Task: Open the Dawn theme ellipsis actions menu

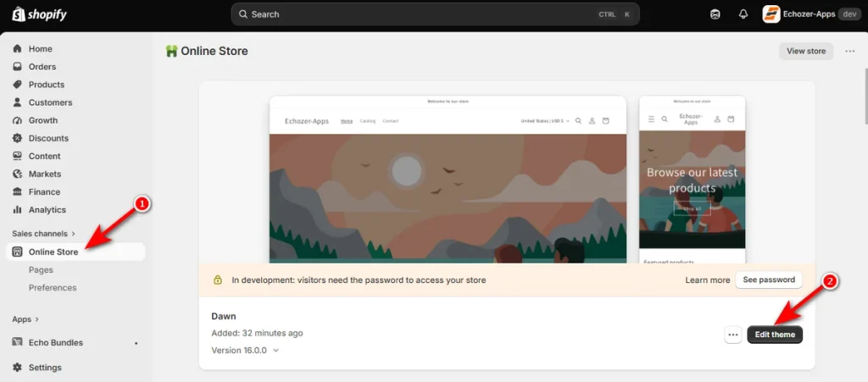Action: tap(733, 335)
